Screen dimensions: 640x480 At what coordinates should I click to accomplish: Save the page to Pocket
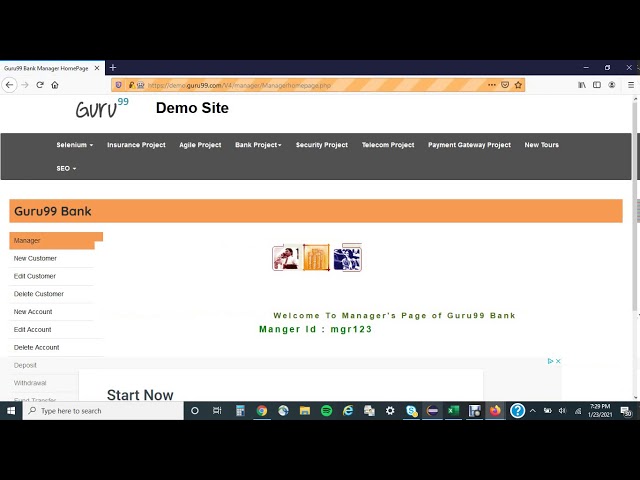505,85
